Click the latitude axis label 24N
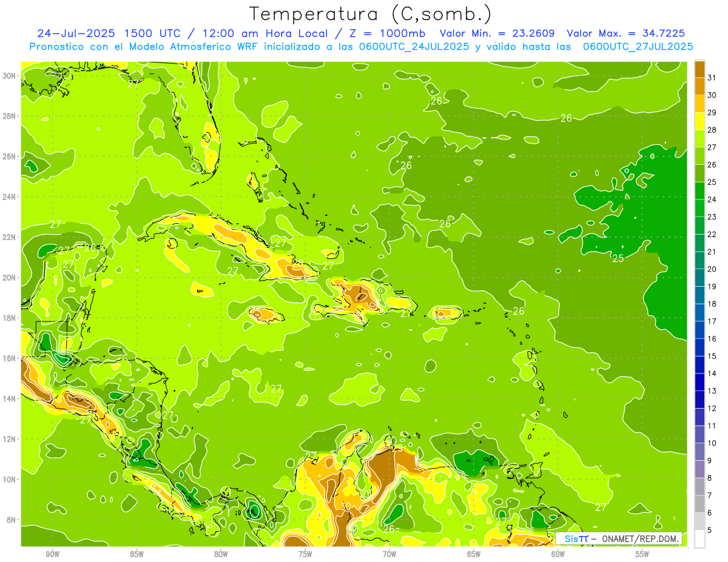 click(x=10, y=197)
